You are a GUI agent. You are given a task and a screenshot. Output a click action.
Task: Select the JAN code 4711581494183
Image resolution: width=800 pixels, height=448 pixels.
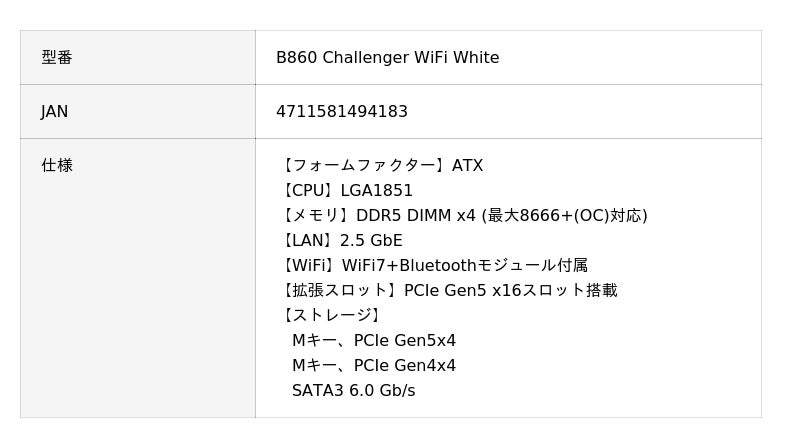pyautogui.click(x=342, y=112)
